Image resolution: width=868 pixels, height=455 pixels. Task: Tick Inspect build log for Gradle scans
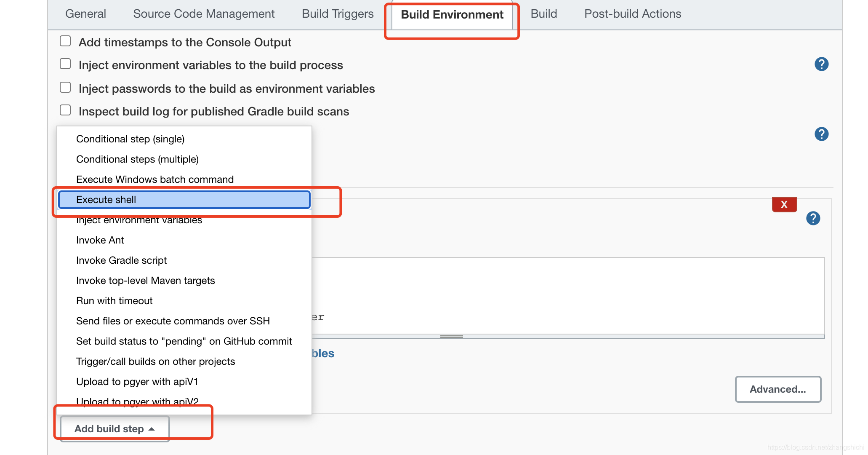(65, 110)
